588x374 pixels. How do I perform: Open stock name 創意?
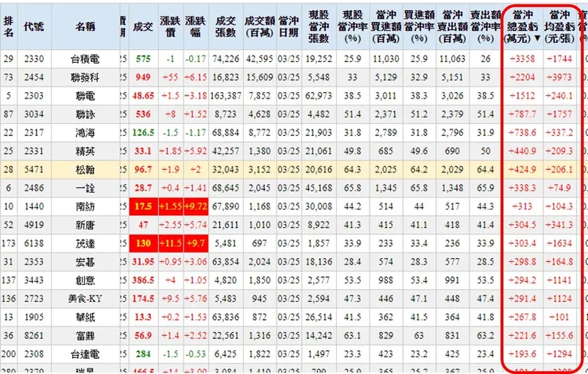pyautogui.click(x=85, y=280)
